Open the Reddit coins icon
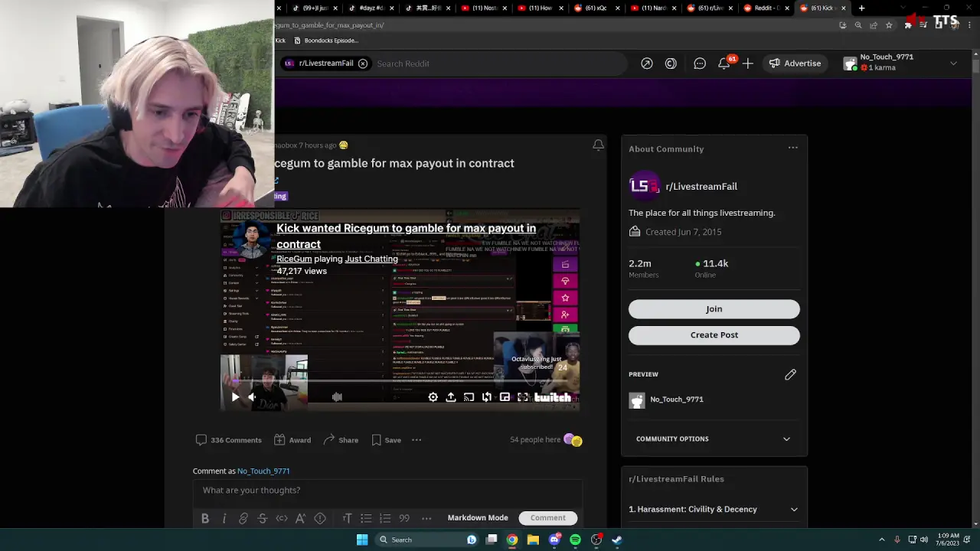 pos(671,64)
